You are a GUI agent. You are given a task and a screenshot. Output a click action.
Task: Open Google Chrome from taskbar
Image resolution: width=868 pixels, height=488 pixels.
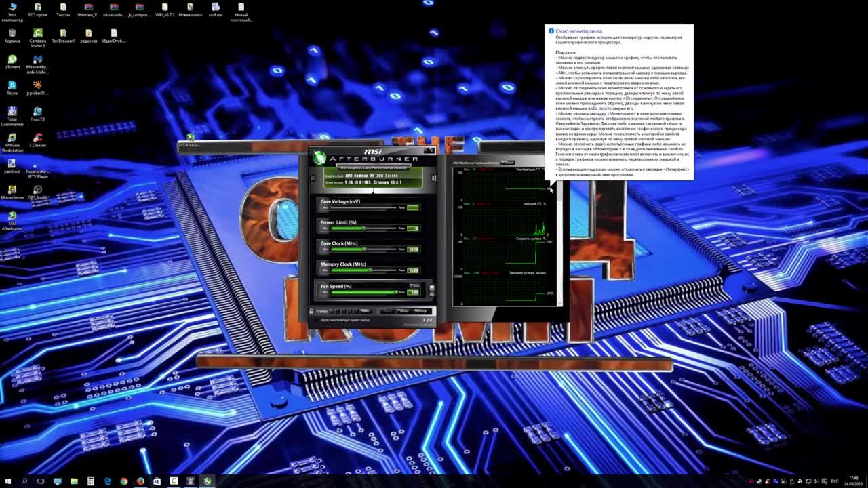[x=124, y=481]
